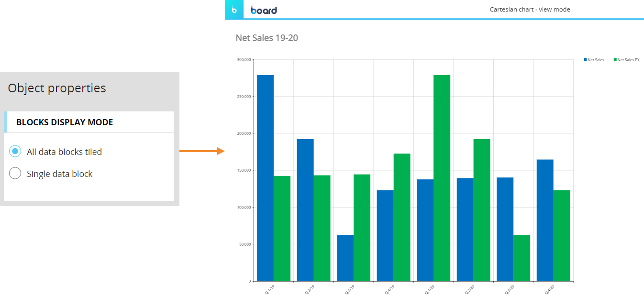Pick the green Net Sales PY bar for Q.2/20

pyautogui.click(x=481, y=209)
